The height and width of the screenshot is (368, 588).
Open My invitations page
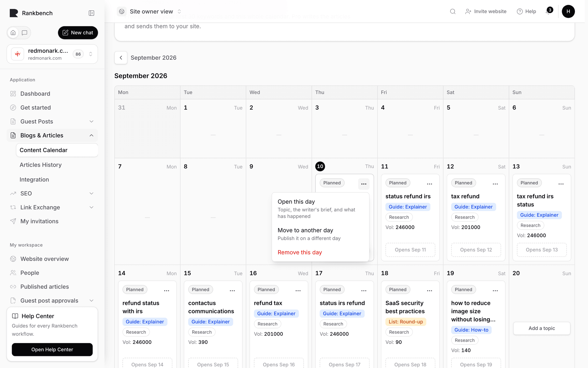52,221
